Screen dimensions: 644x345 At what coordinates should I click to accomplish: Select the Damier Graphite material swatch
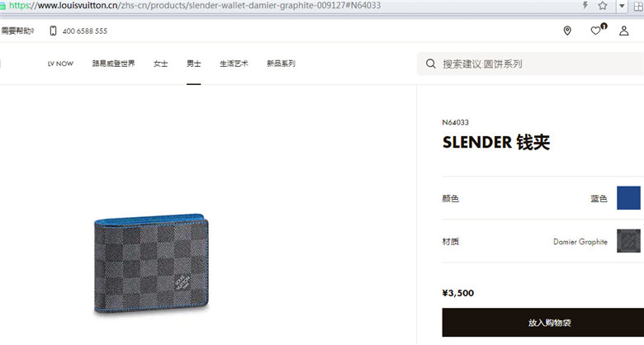628,241
